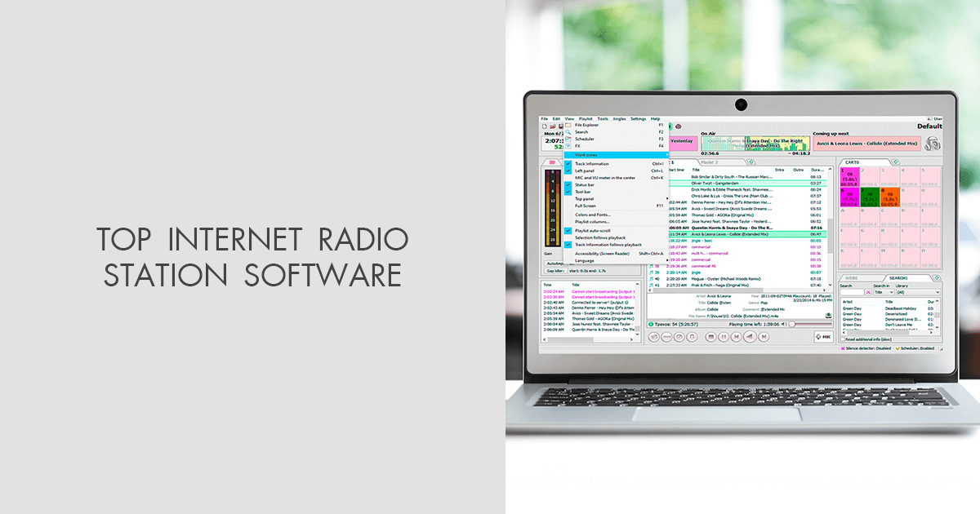
Task: Click the Scheduler status icon at the bottom
Action: [x=898, y=348]
